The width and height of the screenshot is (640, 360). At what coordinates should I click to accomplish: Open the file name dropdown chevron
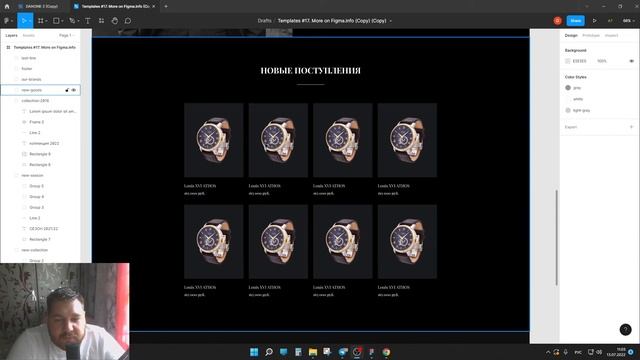pos(391,21)
